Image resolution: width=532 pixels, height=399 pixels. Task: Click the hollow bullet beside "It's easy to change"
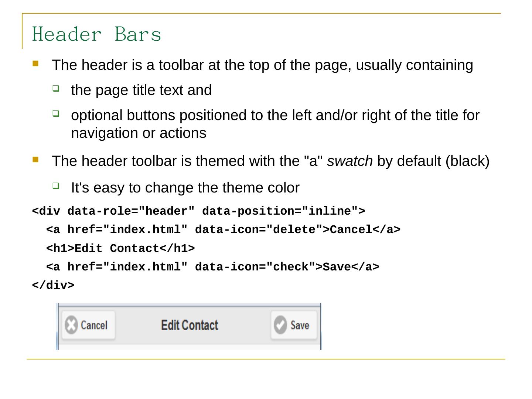pos(55,185)
